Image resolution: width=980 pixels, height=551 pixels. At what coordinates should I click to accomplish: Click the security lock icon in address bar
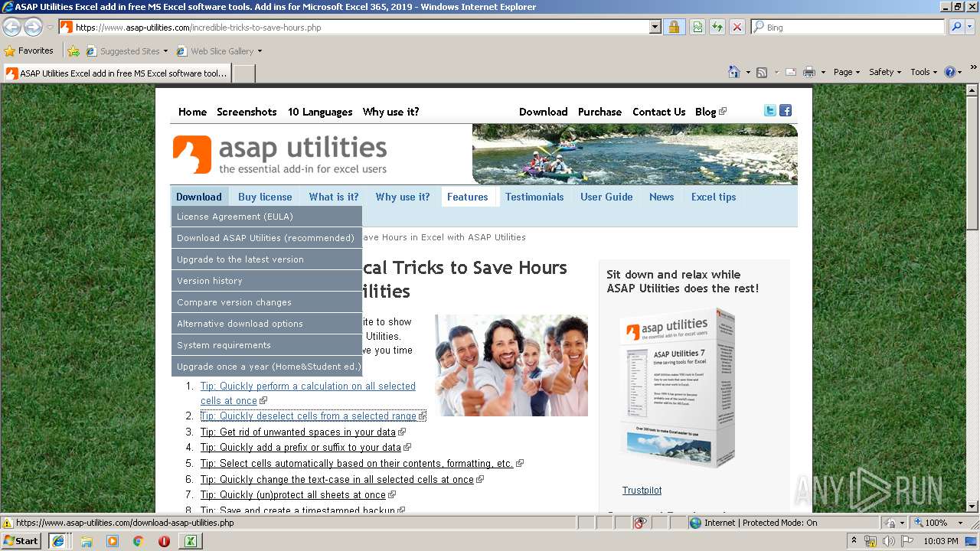click(674, 27)
